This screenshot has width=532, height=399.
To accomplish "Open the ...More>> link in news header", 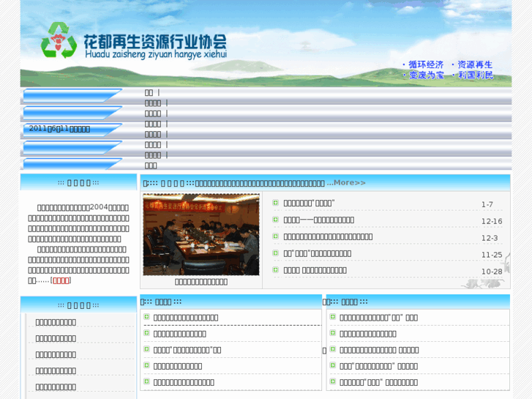I will pyautogui.click(x=346, y=183).
